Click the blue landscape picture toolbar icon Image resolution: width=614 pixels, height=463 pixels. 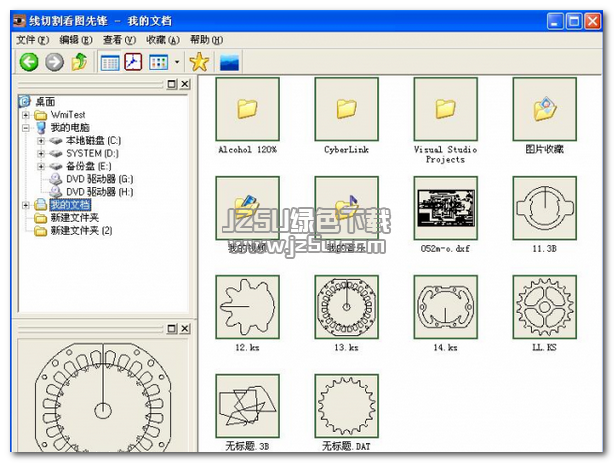tap(229, 62)
